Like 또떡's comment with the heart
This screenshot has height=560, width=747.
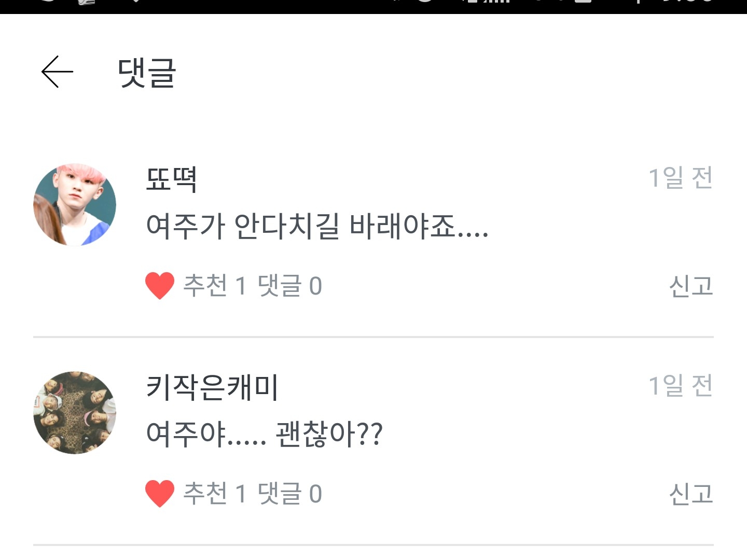(x=159, y=286)
